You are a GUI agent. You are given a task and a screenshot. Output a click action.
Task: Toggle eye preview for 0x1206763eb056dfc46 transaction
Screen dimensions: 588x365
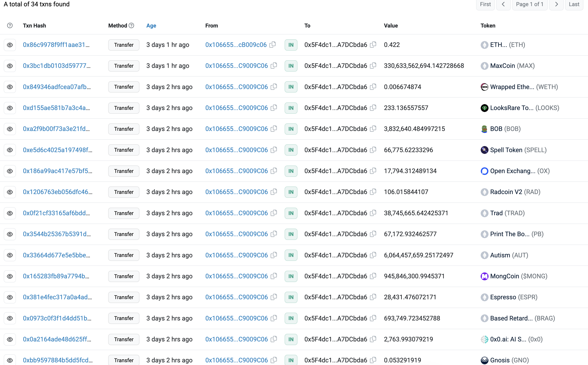tap(10, 192)
